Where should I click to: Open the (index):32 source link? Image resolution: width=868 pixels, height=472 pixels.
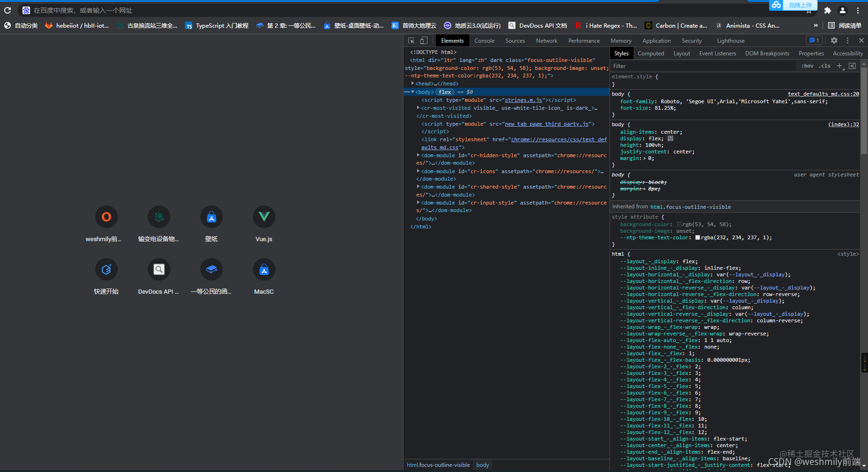point(844,124)
